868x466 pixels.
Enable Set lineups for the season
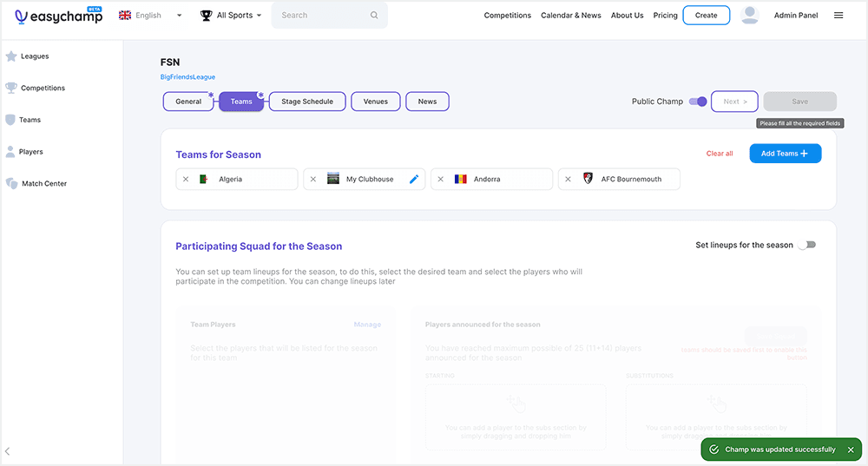tap(806, 246)
